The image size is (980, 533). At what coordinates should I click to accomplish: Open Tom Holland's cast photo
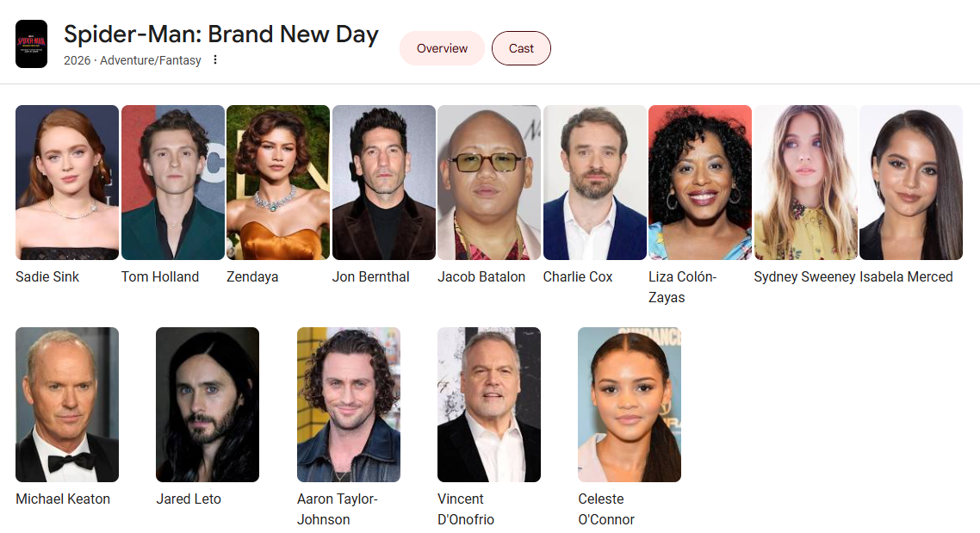click(172, 183)
